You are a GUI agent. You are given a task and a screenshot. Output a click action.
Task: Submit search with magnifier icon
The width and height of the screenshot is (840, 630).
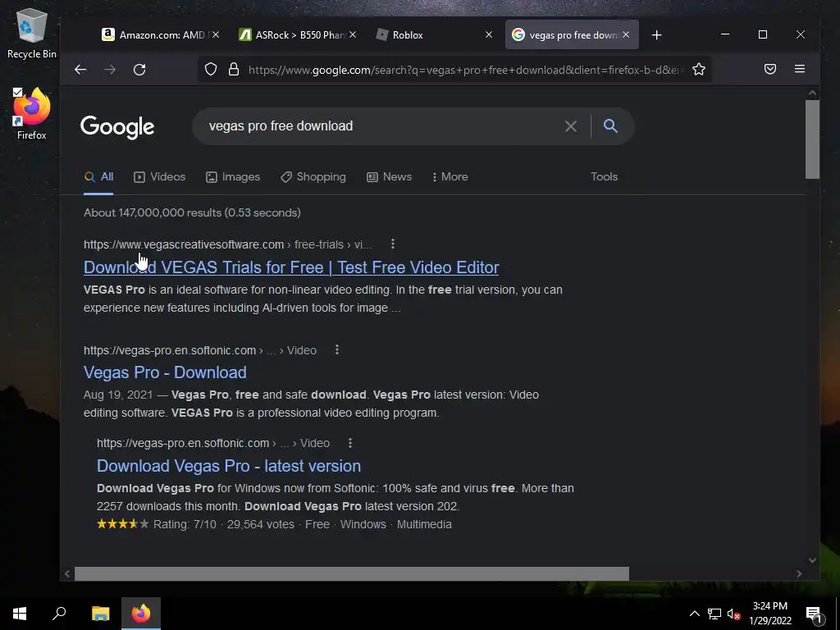point(610,126)
